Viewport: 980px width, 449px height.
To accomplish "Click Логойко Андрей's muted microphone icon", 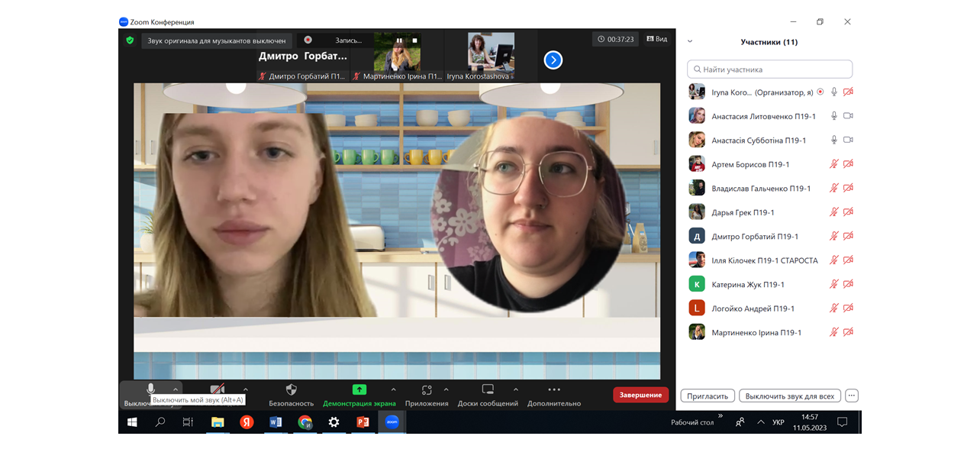I will tap(834, 308).
